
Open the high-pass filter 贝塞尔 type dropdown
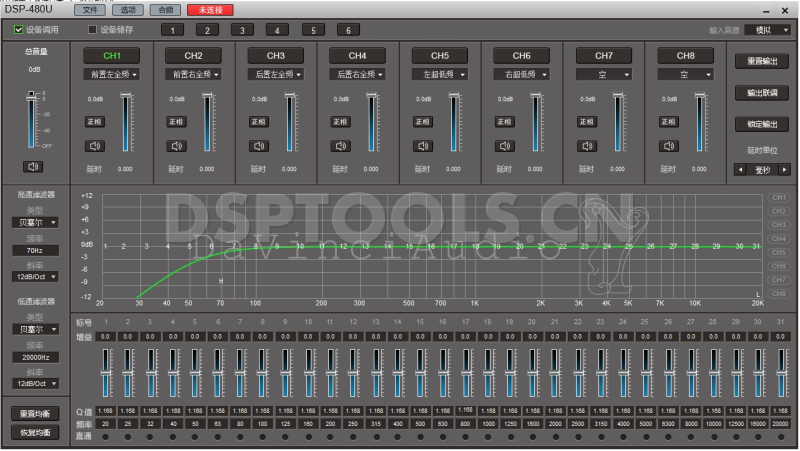click(35, 223)
